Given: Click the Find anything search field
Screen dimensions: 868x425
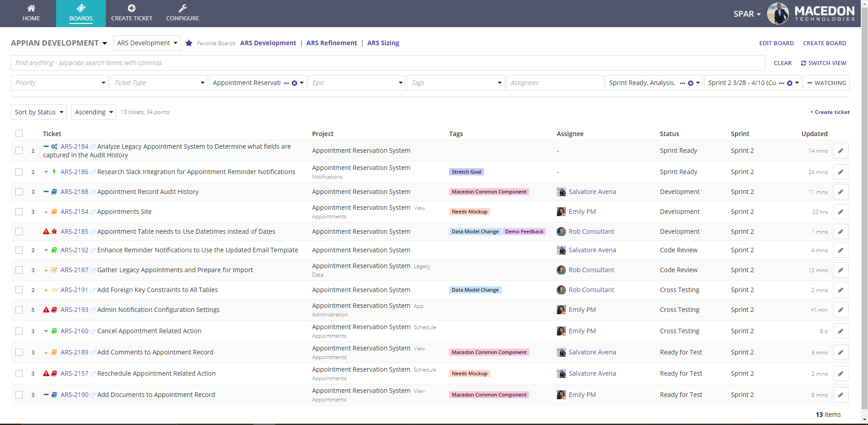Looking at the screenshot, I should coord(388,63).
